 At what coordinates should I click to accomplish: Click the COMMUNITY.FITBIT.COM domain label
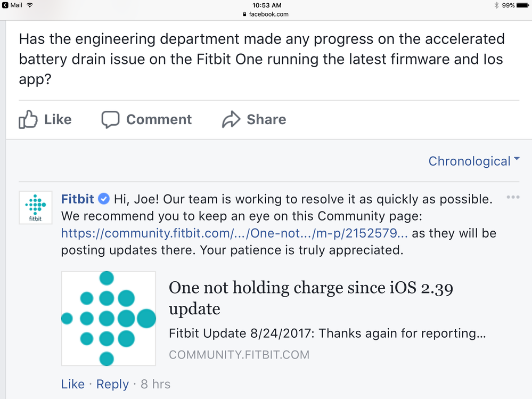[239, 355]
